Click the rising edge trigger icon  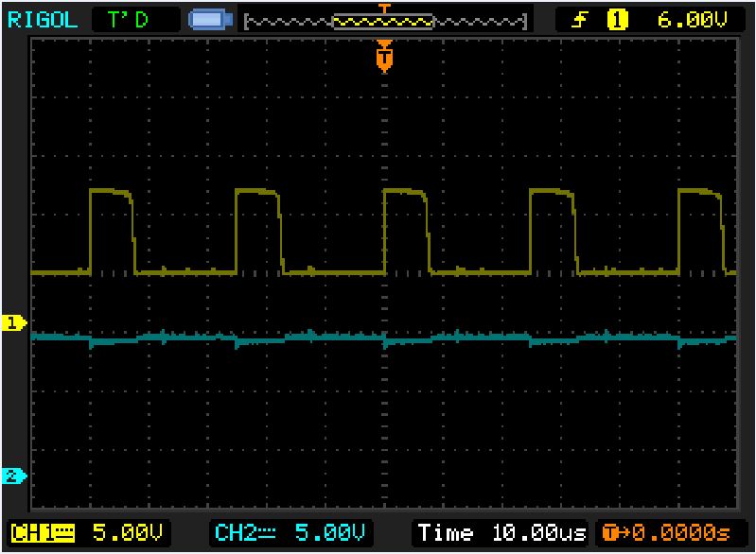579,20
